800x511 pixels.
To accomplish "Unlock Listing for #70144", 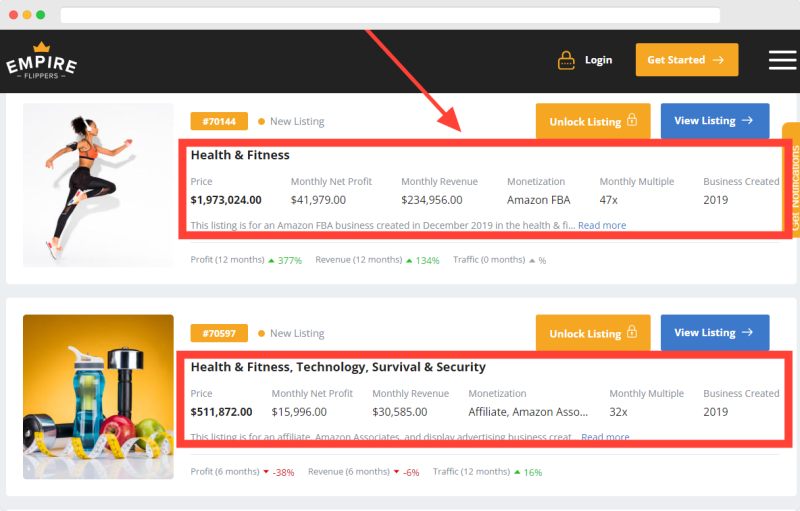I will point(593,121).
